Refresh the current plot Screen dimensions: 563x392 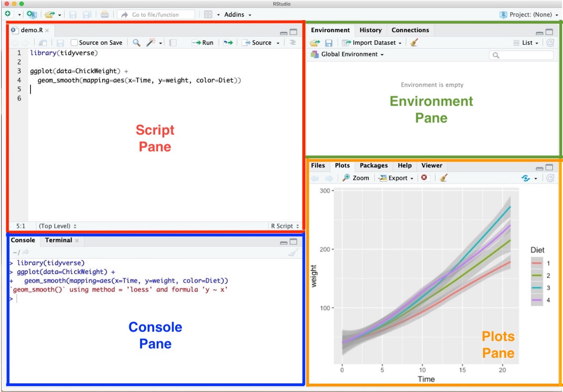(550, 178)
